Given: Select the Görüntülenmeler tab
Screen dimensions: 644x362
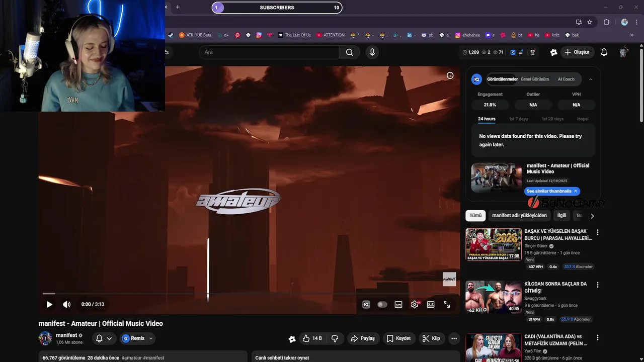Looking at the screenshot, I should click(x=502, y=79).
